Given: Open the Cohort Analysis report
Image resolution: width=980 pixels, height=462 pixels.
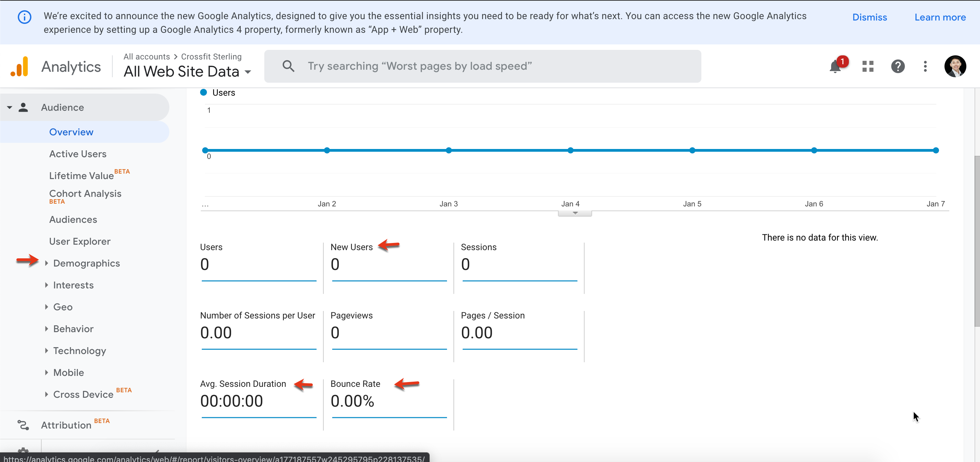Looking at the screenshot, I should (85, 194).
